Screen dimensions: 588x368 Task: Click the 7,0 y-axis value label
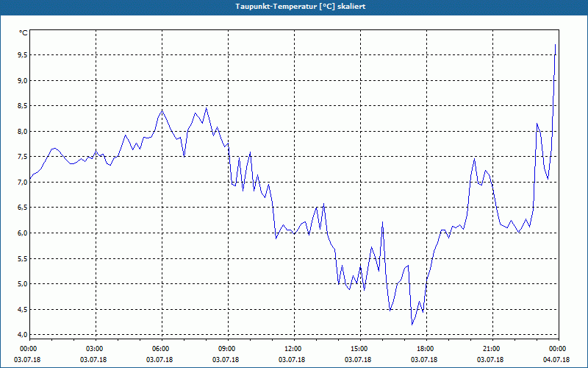pyautogui.click(x=22, y=182)
